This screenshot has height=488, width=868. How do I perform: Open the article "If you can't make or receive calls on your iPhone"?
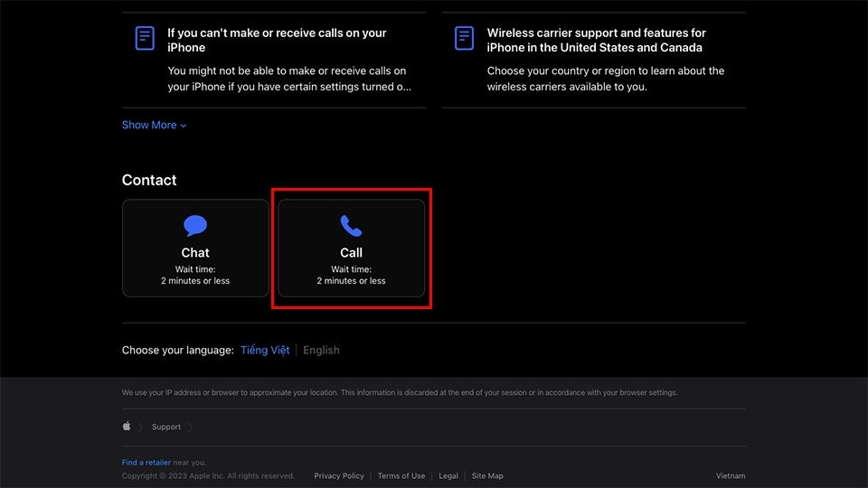pyautogui.click(x=277, y=40)
